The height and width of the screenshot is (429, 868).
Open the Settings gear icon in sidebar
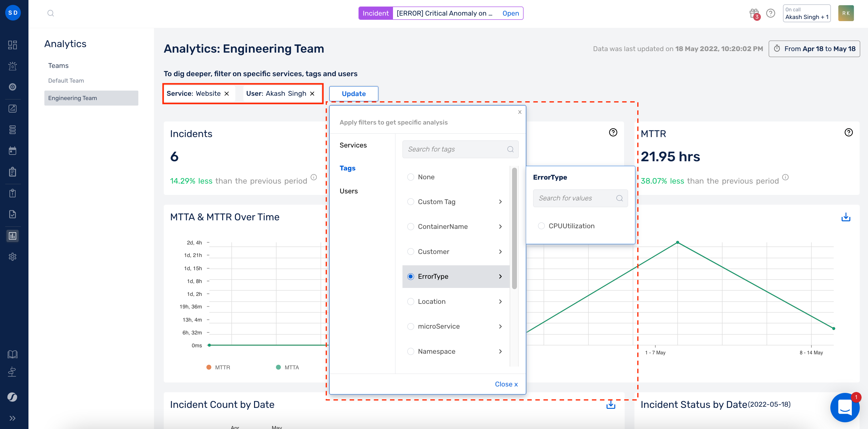point(13,257)
